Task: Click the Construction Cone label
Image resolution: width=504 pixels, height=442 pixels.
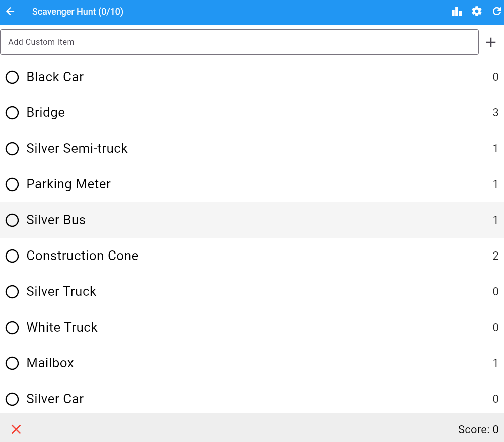Action: [x=83, y=256]
